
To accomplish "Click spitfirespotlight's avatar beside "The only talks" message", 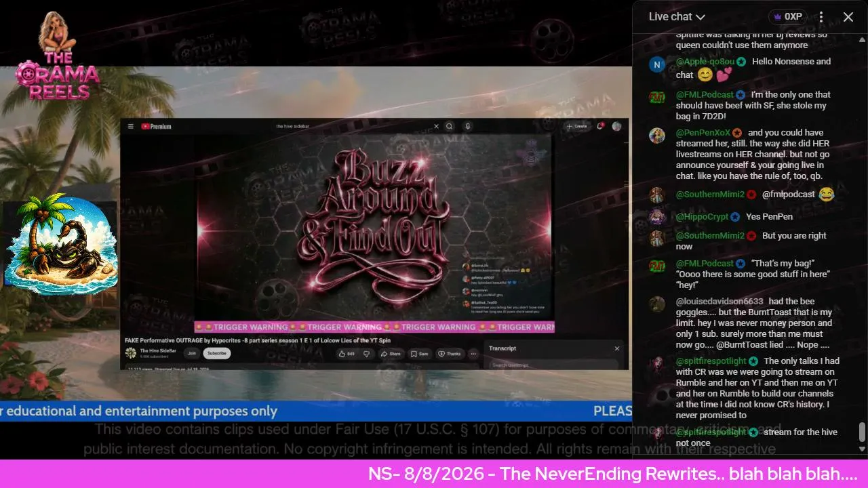I will [656, 365].
